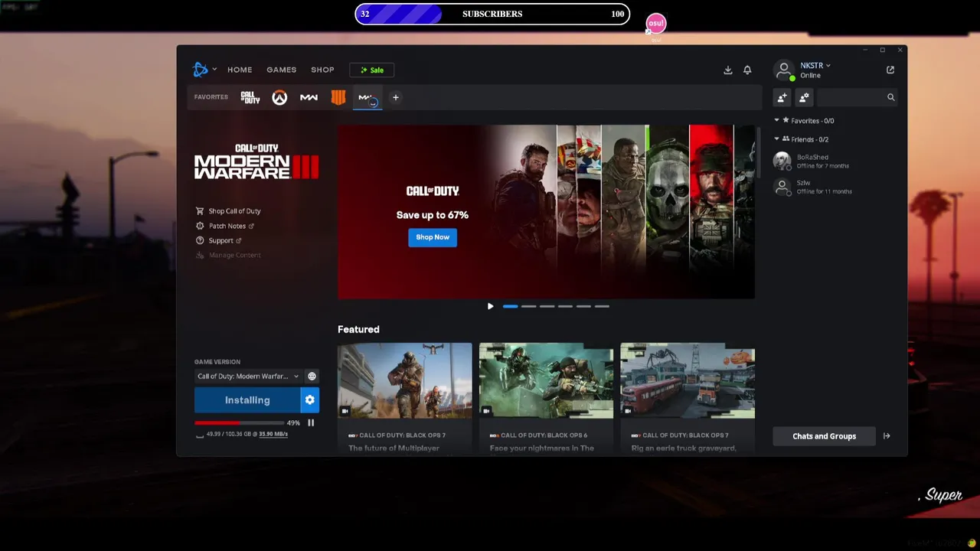Open the Game Version dropdown
This screenshot has height=551, width=980.
(248, 377)
